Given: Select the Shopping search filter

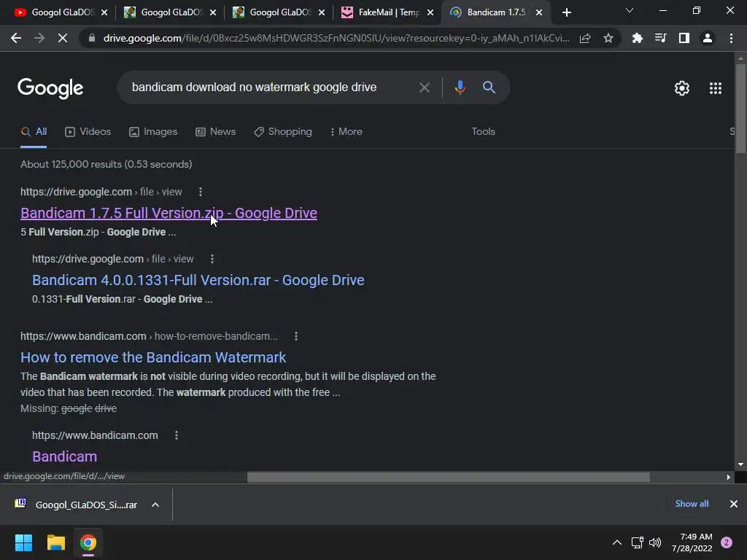Looking at the screenshot, I should [283, 132].
